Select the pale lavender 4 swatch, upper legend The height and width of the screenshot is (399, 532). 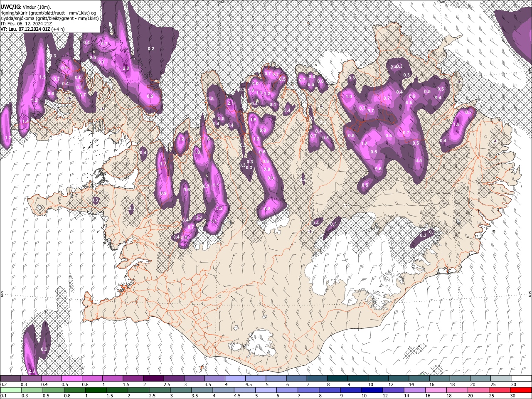[235, 379]
